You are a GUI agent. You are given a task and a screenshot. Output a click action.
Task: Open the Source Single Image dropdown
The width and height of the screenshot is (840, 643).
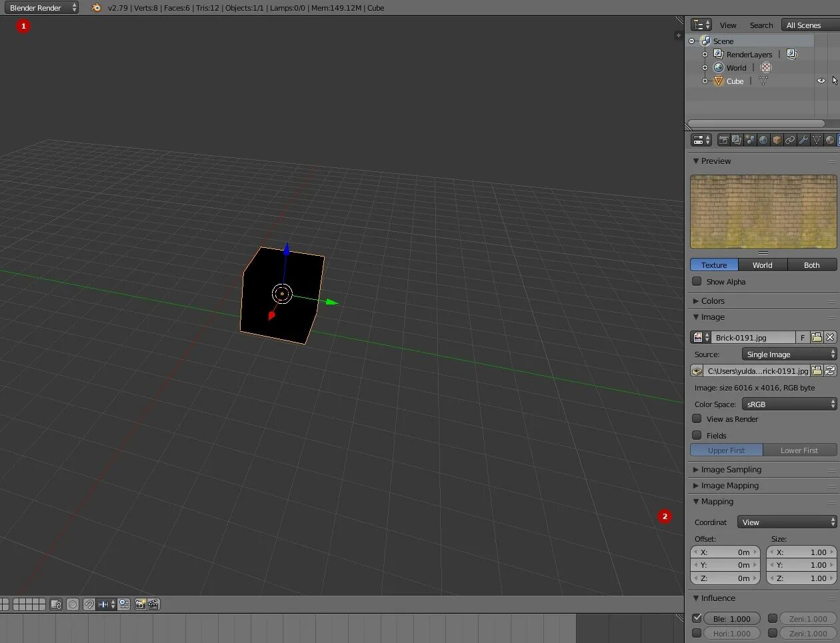point(789,354)
